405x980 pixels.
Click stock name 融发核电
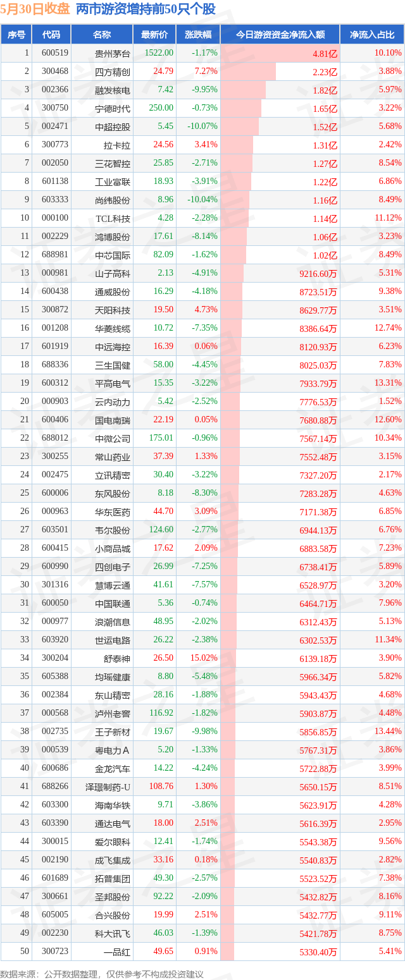tap(113, 90)
